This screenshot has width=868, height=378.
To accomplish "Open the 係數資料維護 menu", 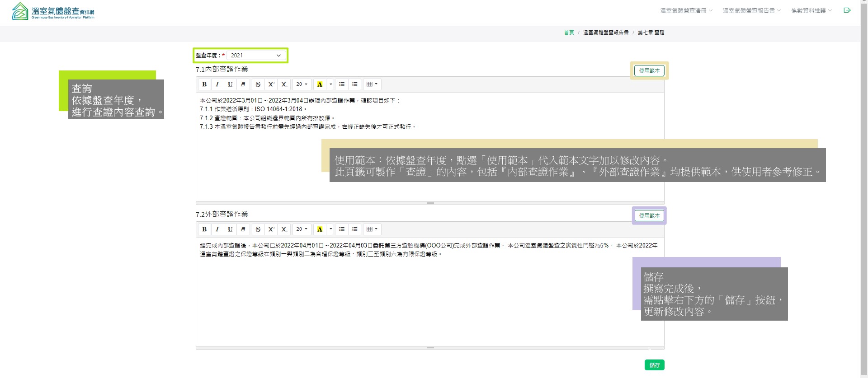I will (811, 11).
